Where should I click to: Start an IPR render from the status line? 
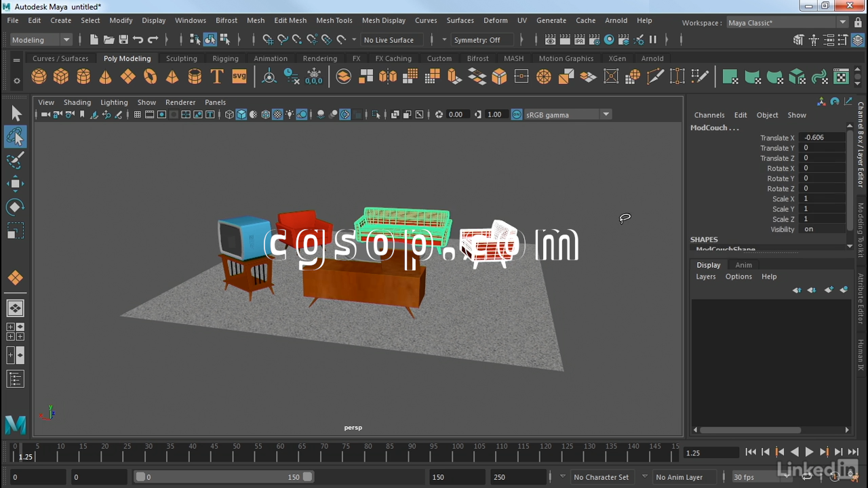pos(580,40)
